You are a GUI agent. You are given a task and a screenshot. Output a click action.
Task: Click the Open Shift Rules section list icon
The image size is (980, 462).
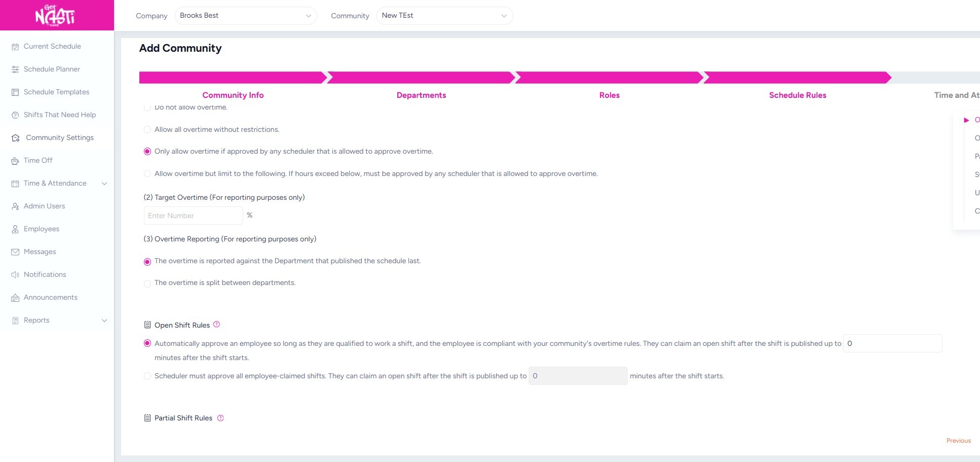(147, 325)
